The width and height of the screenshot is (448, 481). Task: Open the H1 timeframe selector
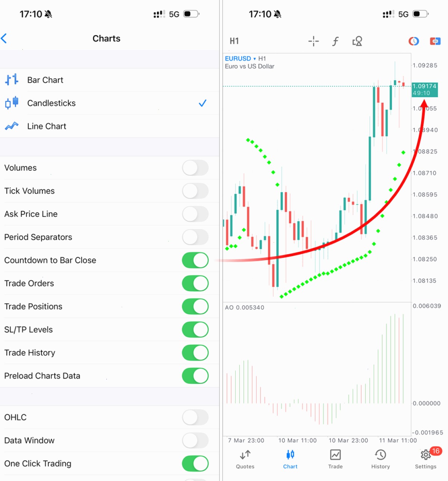[234, 41]
